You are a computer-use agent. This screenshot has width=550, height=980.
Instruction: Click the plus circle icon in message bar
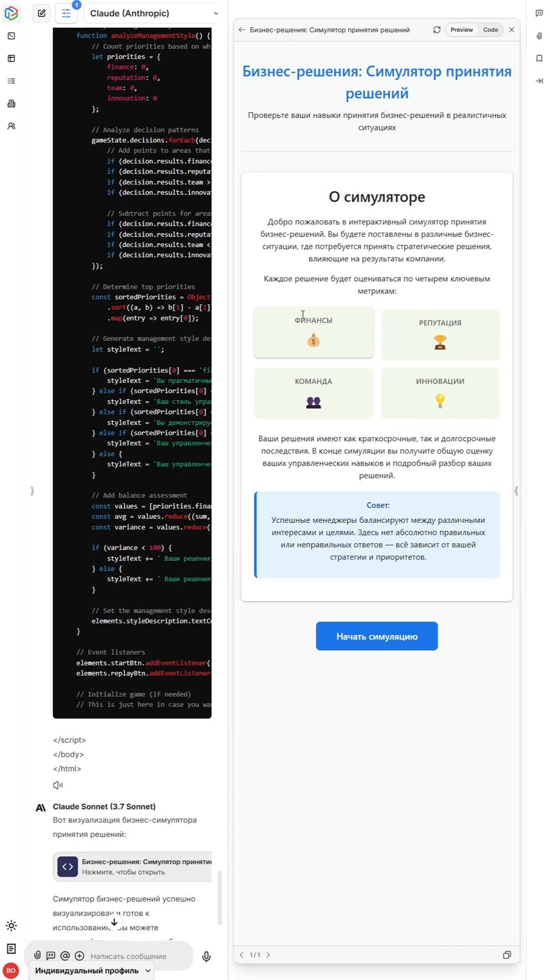(x=79, y=955)
